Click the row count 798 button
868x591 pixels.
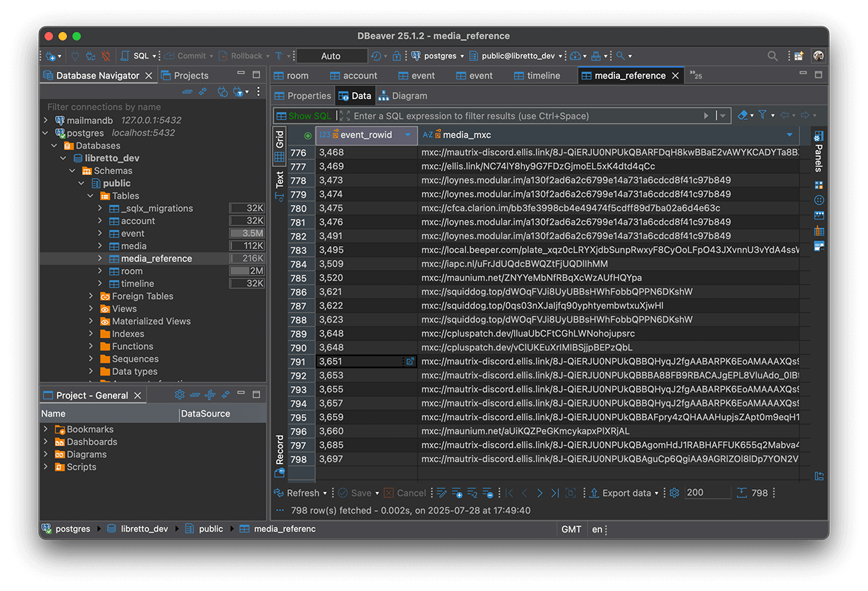pos(752,493)
